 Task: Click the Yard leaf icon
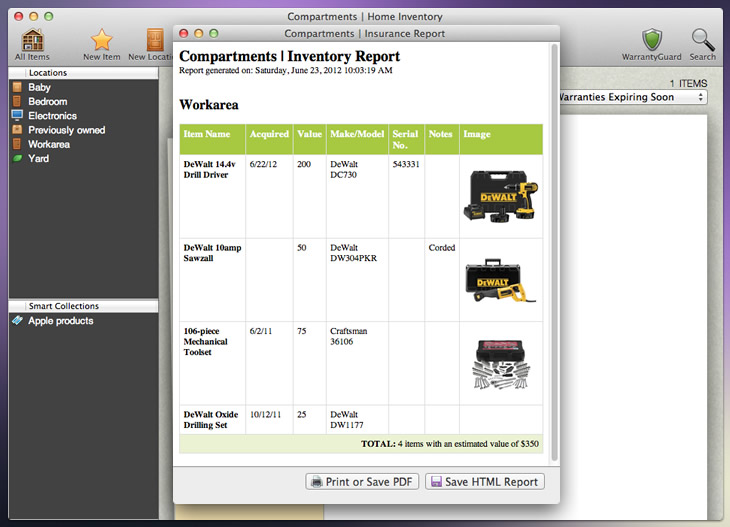[17, 158]
